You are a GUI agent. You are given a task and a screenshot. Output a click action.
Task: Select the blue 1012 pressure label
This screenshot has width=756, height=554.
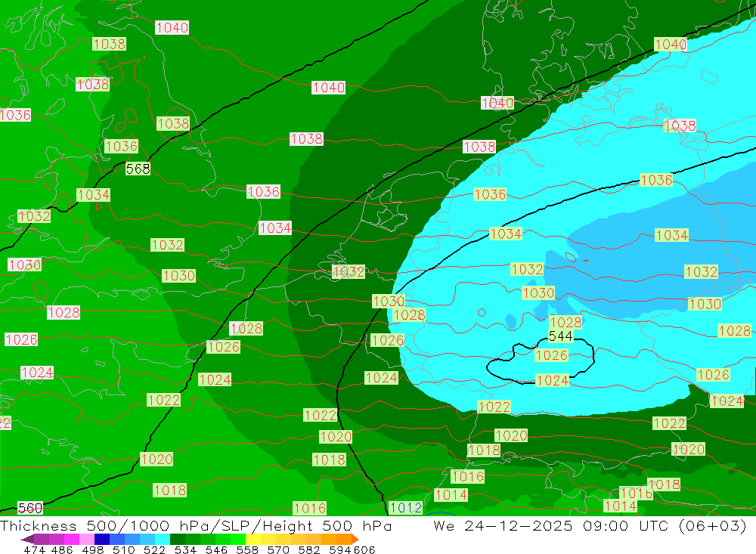tap(406, 508)
